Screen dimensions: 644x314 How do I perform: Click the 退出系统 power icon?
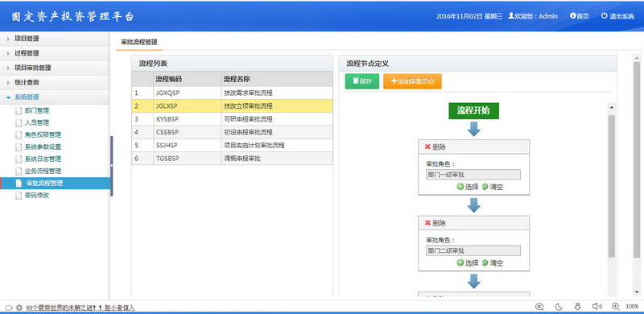[605, 15]
